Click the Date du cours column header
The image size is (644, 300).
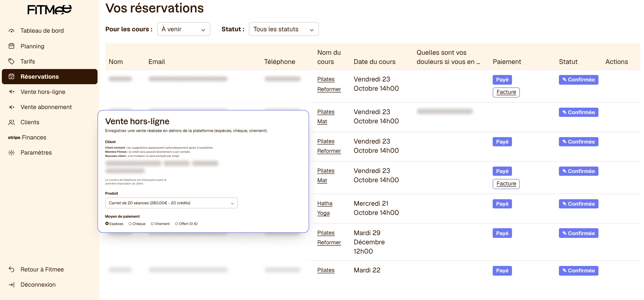coord(374,62)
